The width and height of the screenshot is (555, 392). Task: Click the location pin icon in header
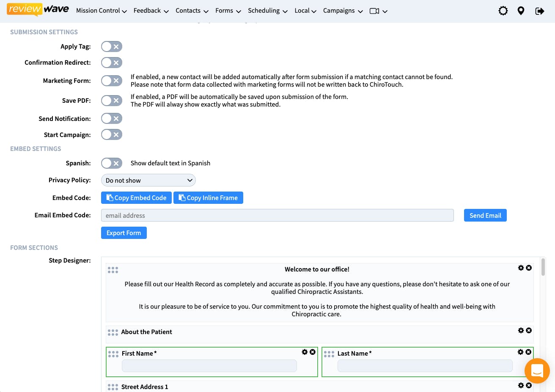click(521, 11)
